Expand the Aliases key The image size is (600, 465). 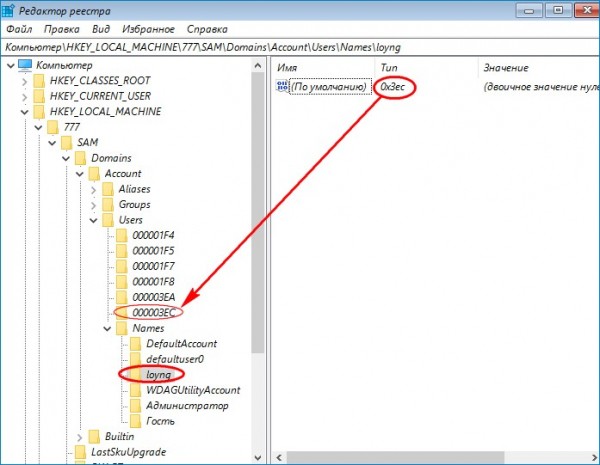pyautogui.click(x=93, y=190)
